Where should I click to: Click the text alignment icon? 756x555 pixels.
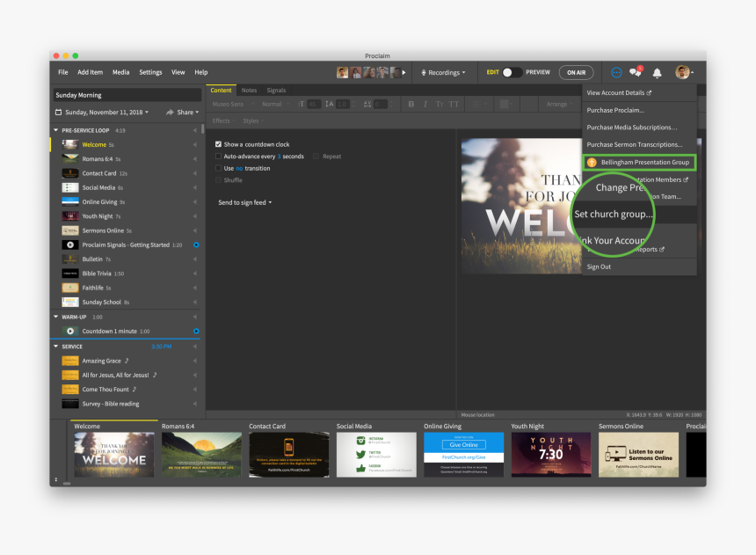pos(478,104)
